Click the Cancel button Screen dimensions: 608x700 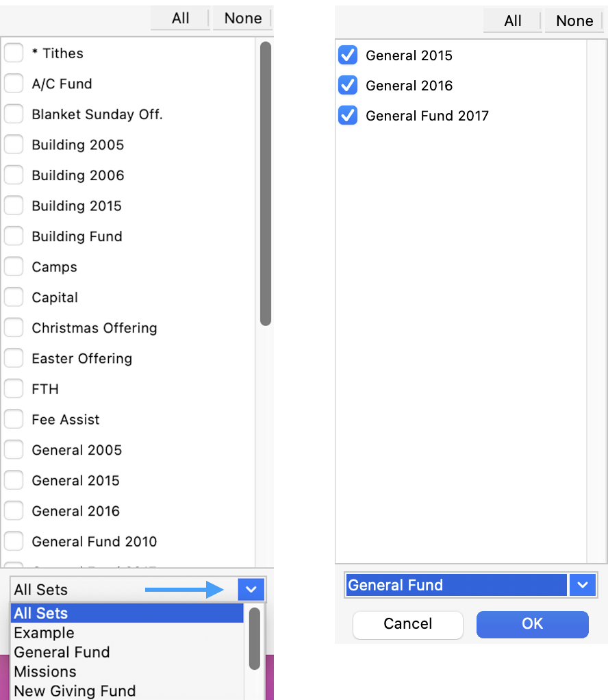[408, 624]
